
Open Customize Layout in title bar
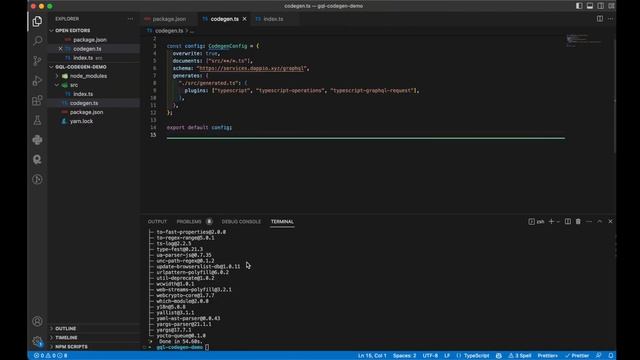pyautogui.click(x=611, y=6)
